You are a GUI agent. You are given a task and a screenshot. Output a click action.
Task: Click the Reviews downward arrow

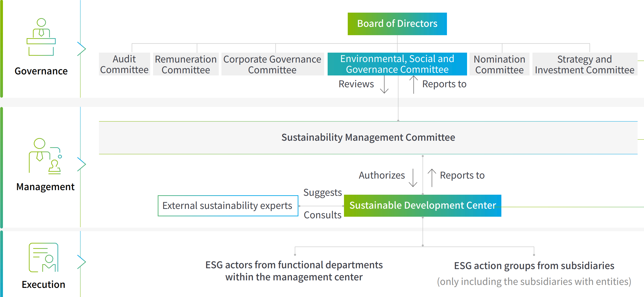tap(384, 85)
